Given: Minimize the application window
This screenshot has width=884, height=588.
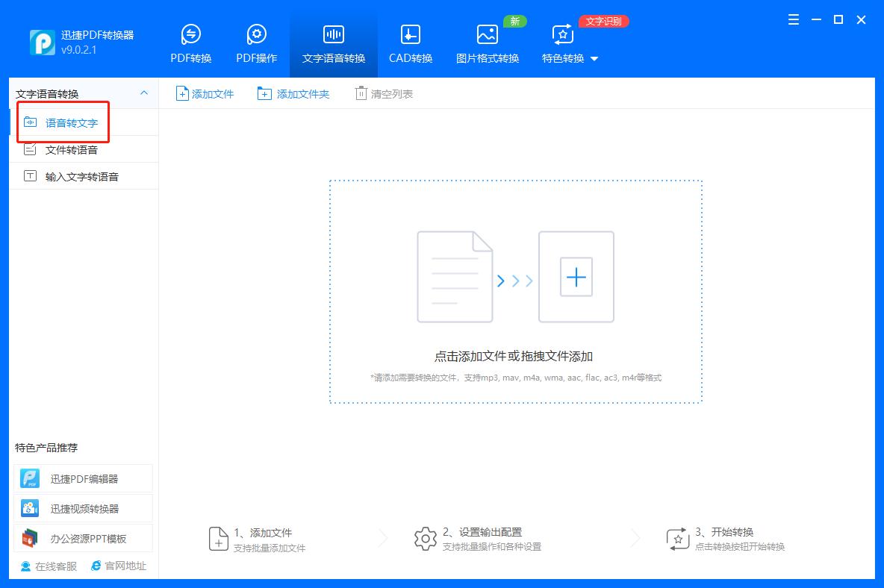Looking at the screenshot, I should point(816,19).
